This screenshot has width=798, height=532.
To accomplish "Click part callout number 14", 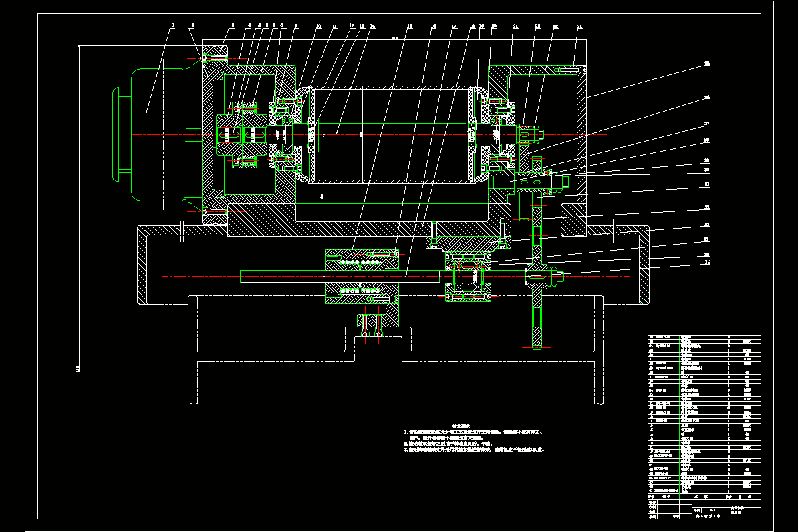I will coord(373,26).
